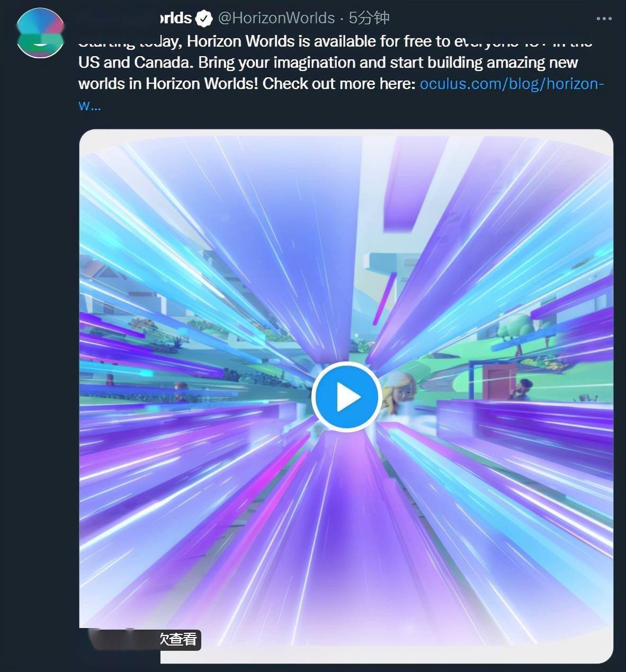The height and width of the screenshot is (672, 626).
Task: Open the @HorizonWorlds handle
Action: click(276, 18)
